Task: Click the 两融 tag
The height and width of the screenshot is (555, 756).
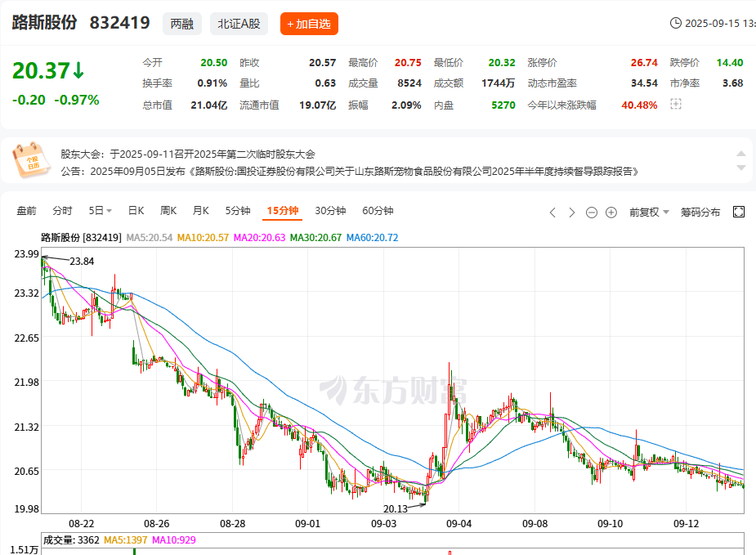Action: point(181,24)
